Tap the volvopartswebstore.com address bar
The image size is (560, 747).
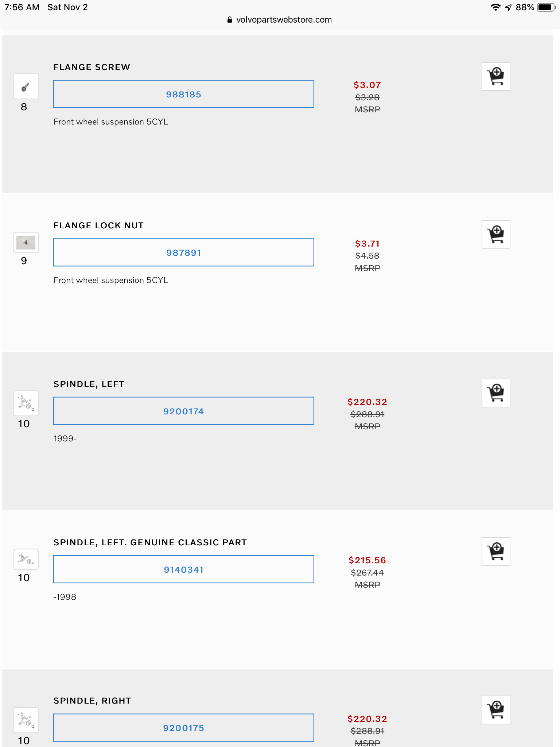tap(280, 20)
